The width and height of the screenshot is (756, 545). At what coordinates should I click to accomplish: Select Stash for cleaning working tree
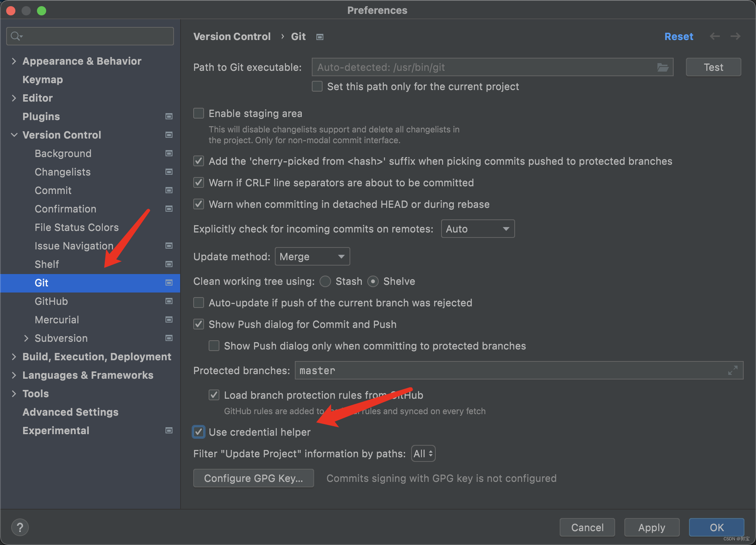[325, 281]
